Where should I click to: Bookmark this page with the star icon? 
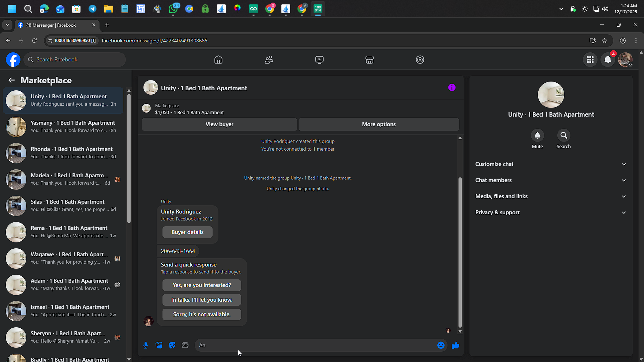(604, 41)
